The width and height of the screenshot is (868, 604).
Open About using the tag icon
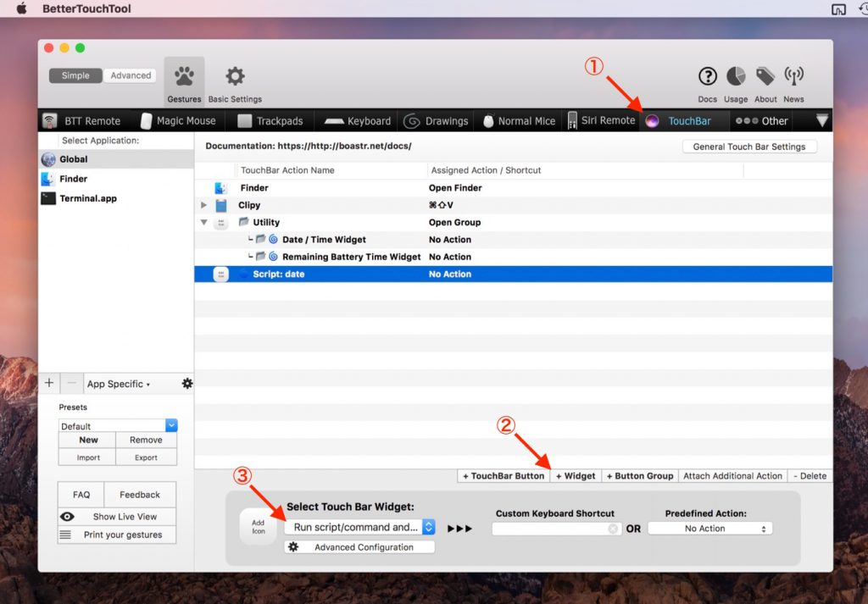[765, 78]
